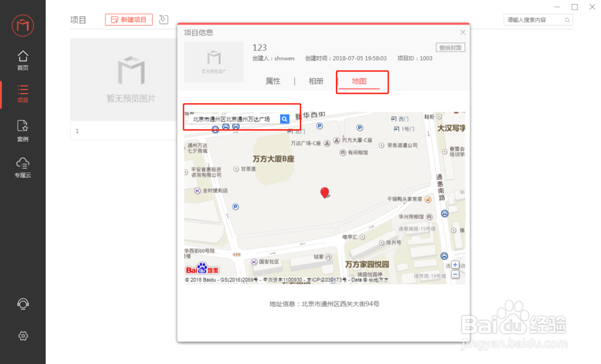The image size is (601, 364).
Task: Click the 劳务派遣公司 marker on the map
Action: pyautogui.click(x=382, y=145)
